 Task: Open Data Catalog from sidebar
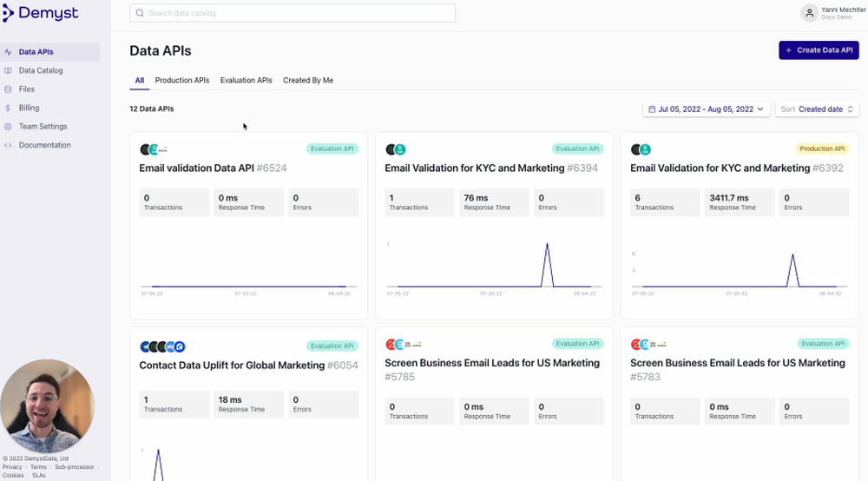(x=41, y=70)
